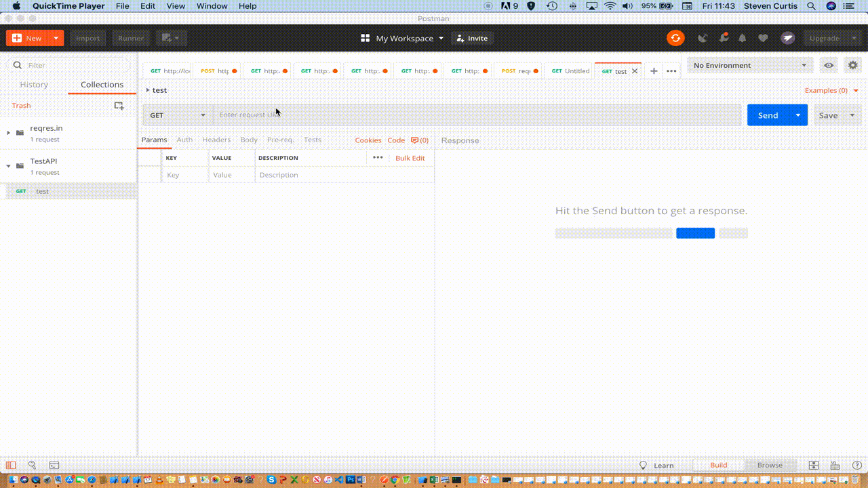868x488 pixels.
Task: Click the sidebar Filter search field
Action: click(68, 65)
